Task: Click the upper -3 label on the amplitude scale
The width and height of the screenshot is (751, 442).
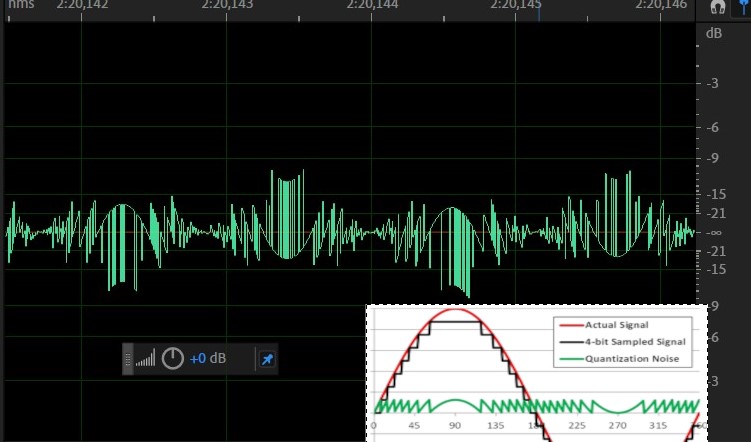Action: tap(713, 83)
